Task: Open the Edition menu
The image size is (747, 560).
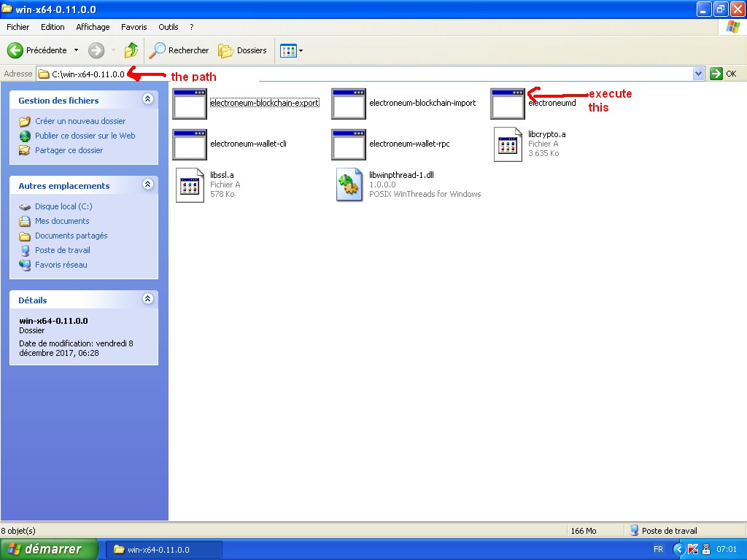Action: pyautogui.click(x=53, y=27)
